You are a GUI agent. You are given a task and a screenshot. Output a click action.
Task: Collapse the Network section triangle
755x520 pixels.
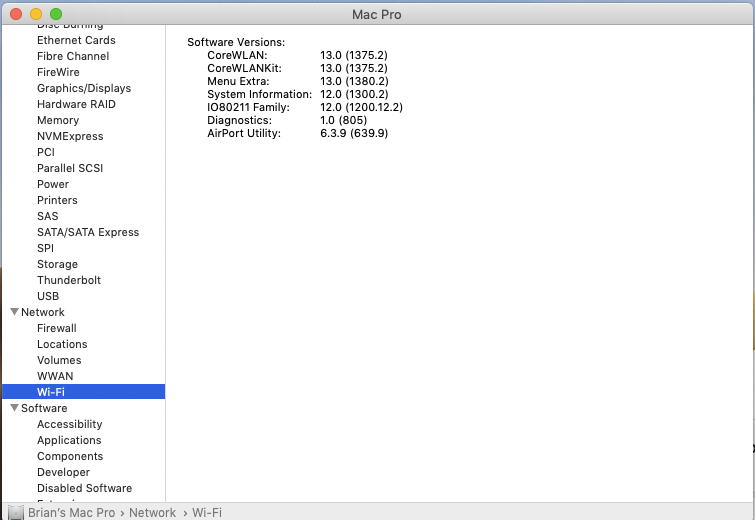[14, 312]
